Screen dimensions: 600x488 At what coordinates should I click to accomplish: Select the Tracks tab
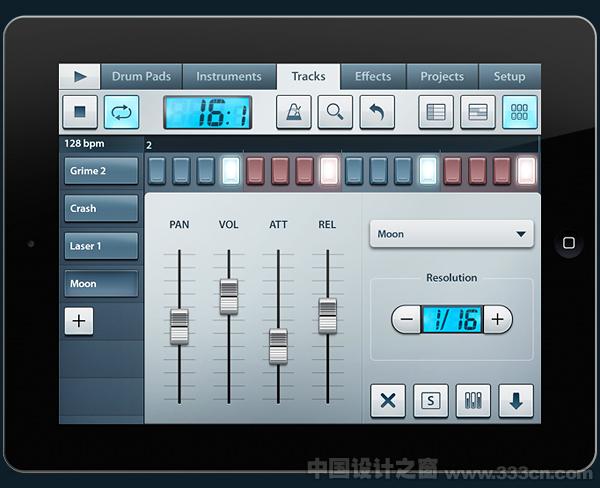(308, 77)
